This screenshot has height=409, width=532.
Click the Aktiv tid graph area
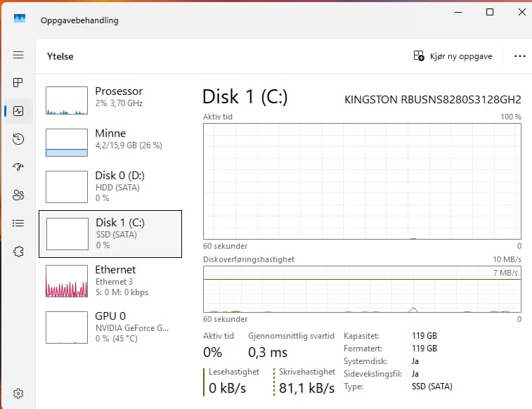362,181
